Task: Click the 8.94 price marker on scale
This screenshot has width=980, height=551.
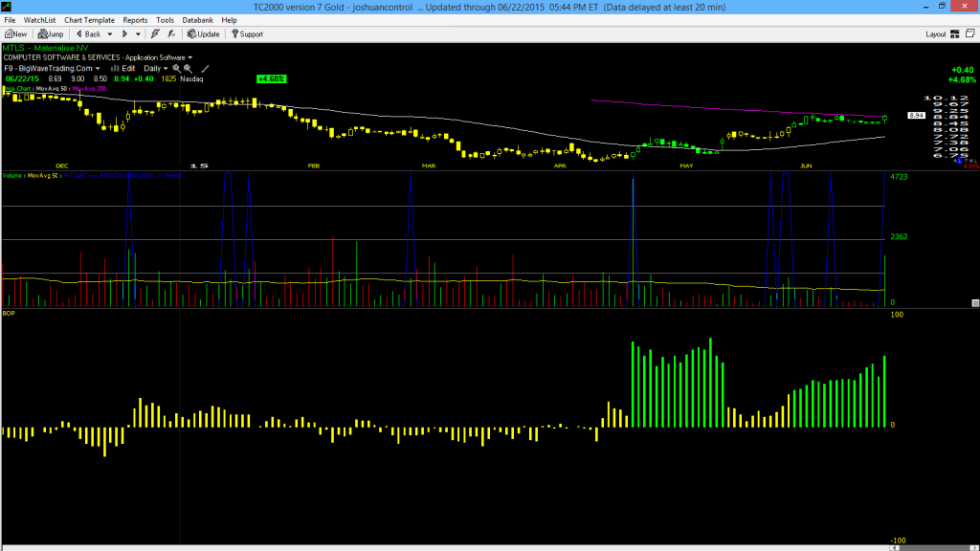Action: pos(916,116)
